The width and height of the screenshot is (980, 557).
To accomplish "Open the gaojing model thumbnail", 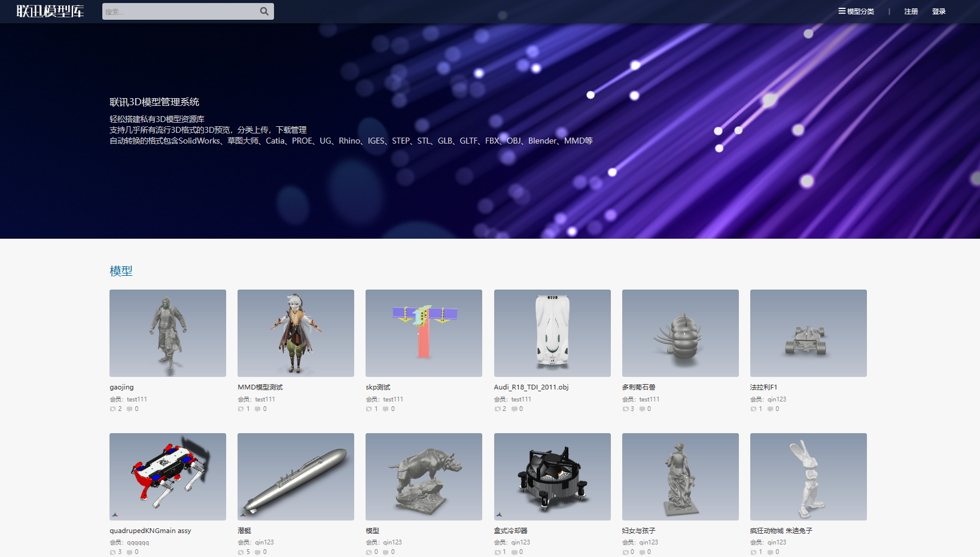I will coord(168,333).
